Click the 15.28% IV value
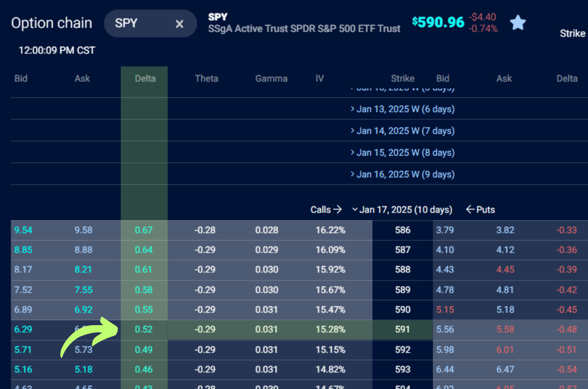 [330, 329]
